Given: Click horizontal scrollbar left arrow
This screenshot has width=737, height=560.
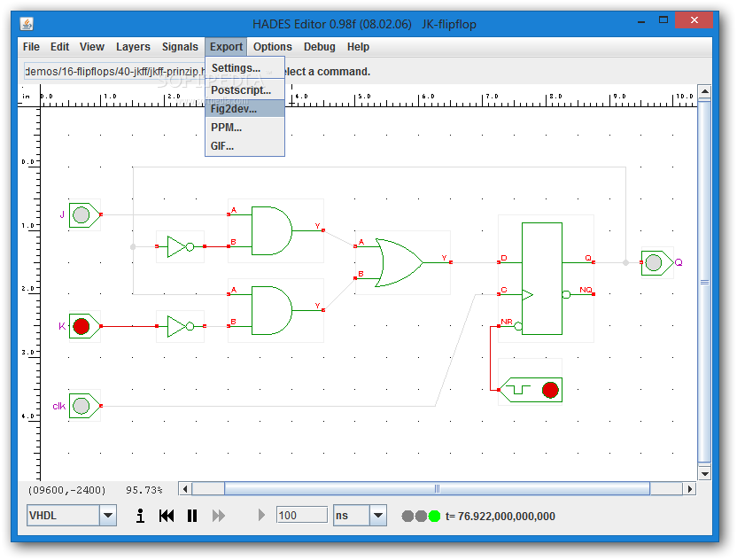Looking at the screenshot, I should [x=185, y=489].
